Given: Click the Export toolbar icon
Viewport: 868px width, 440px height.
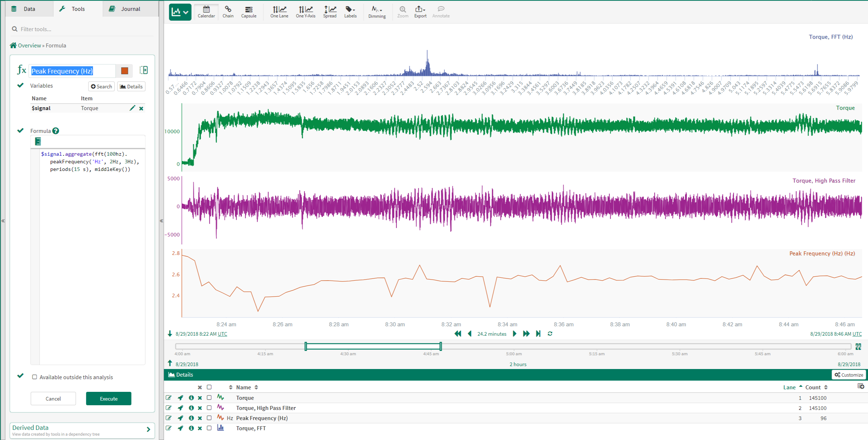Looking at the screenshot, I should click(x=420, y=12).
